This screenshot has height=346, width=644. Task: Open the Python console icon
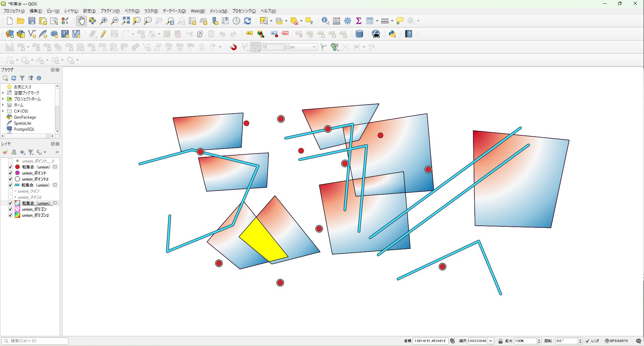point(392,34)
